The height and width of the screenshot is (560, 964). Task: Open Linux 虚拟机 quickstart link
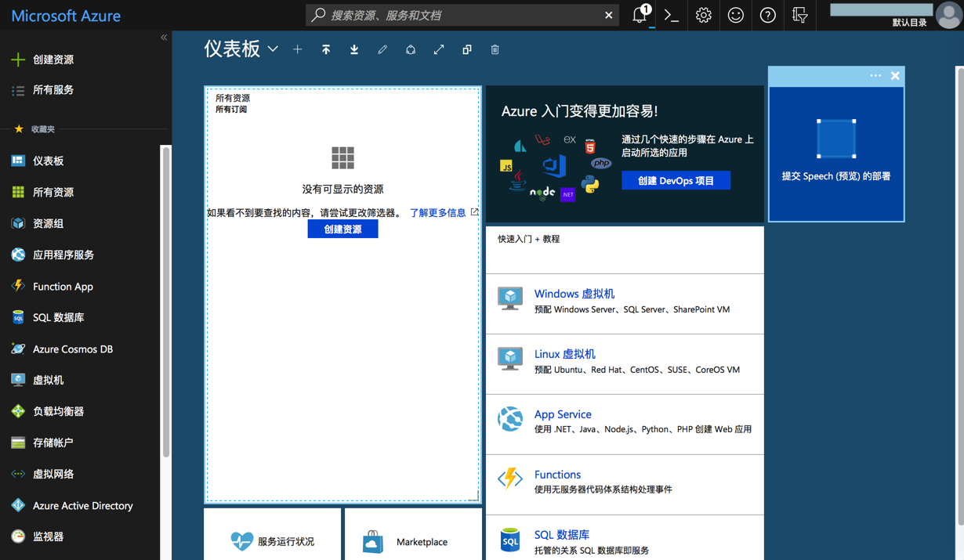coord(565,354)
